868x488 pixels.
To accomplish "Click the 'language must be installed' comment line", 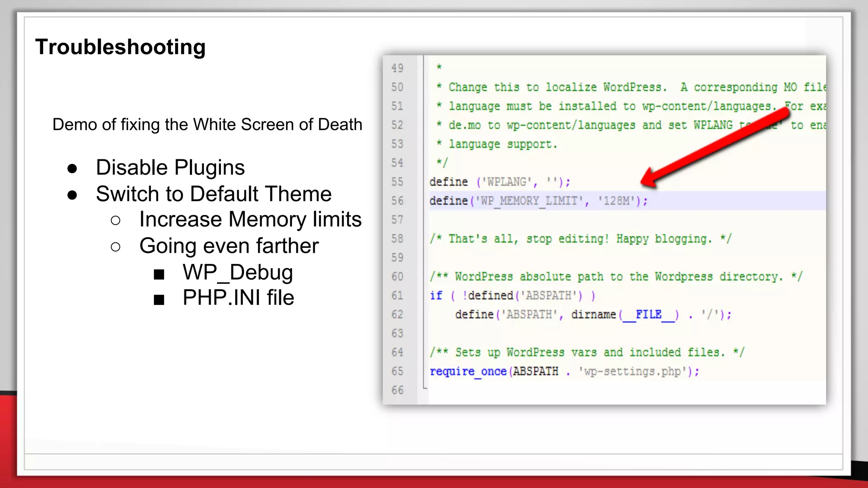I will point(631,106).
